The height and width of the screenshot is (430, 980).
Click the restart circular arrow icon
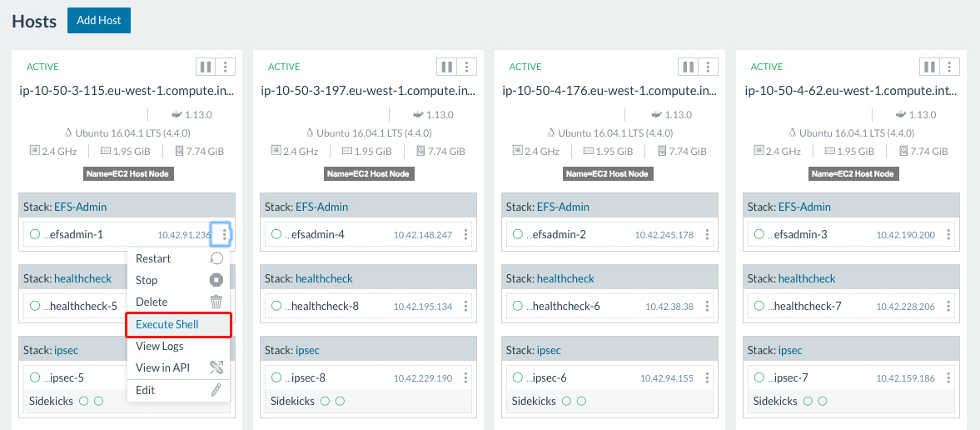click(216, 258)
